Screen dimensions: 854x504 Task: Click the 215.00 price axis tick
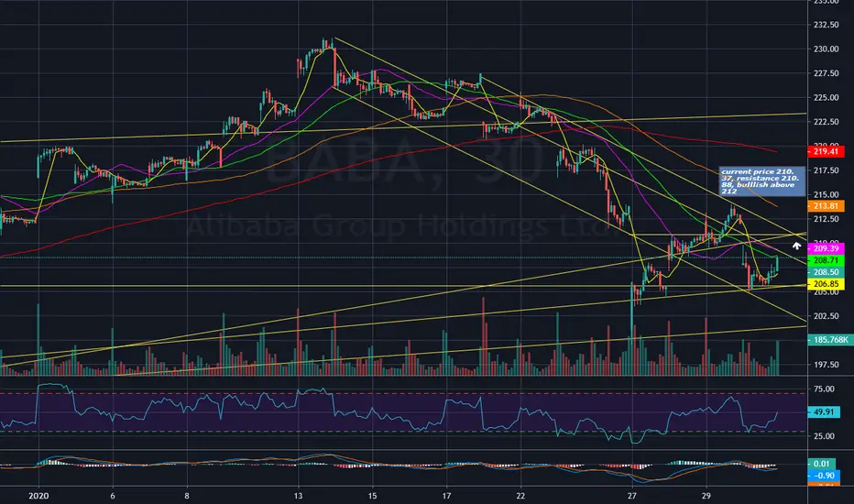(x=826, y=194)
